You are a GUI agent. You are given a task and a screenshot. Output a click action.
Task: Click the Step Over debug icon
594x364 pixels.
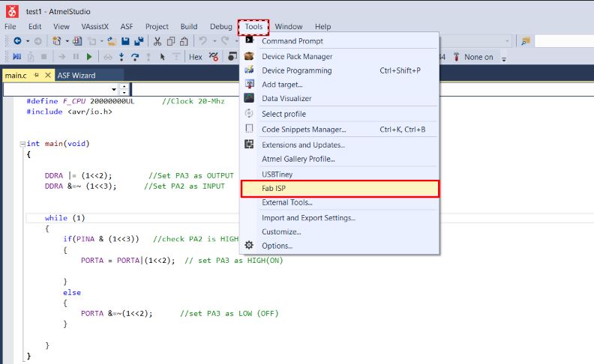[135, 57]
